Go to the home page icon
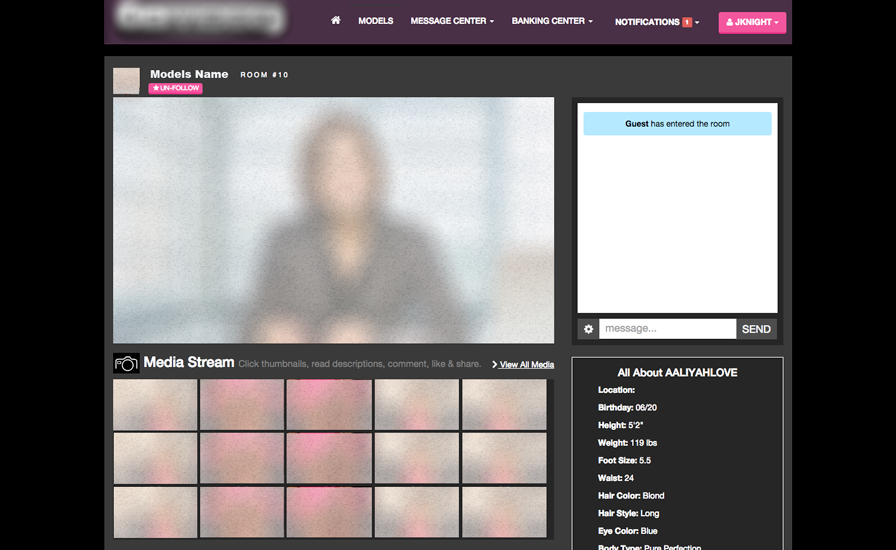The width and height of the screenshot is (896, 550). click(335, 21)
